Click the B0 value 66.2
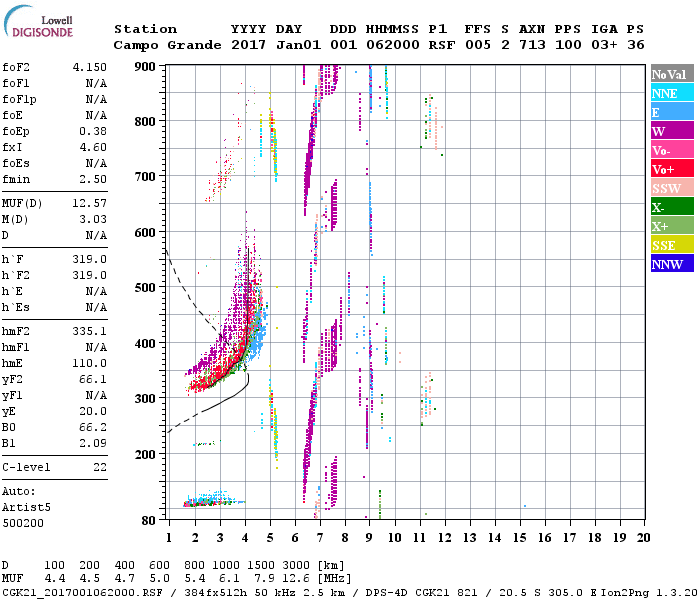Viewport: 700px width, 600px height. (93, 427)
